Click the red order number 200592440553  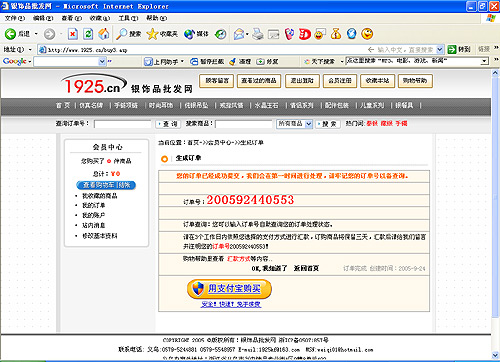pos(250,200)
